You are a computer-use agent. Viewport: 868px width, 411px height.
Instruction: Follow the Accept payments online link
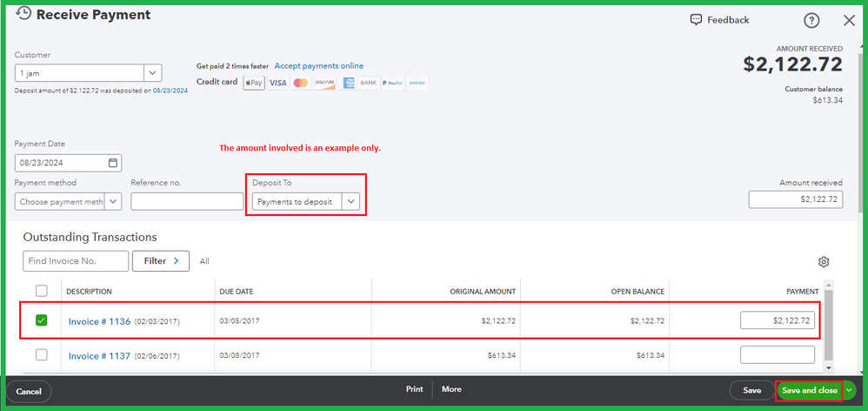pyautogui.click(x=319, y=66)
